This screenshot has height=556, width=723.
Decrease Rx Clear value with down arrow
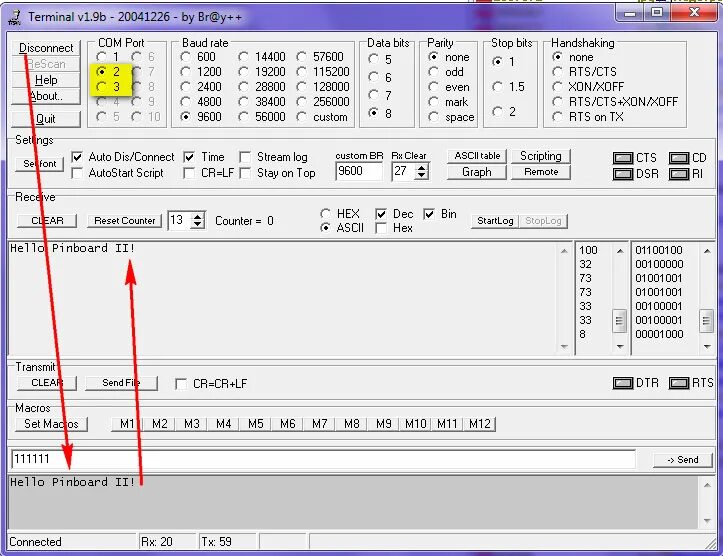421,176
